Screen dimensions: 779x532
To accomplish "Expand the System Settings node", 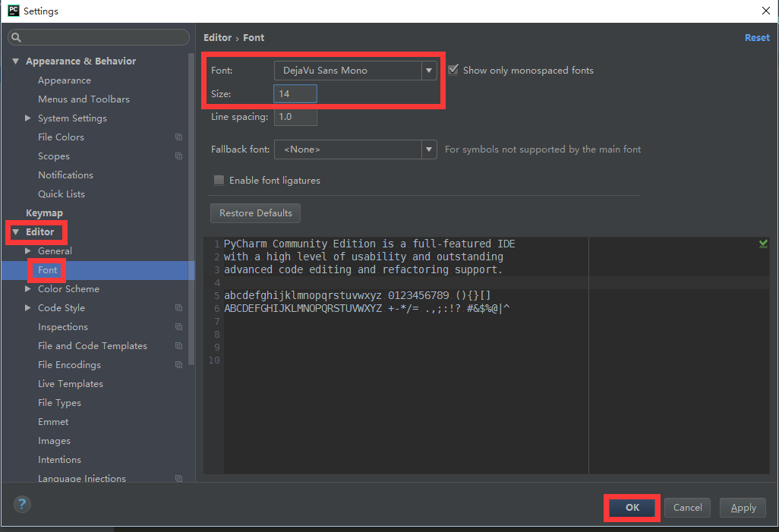I will (x=29, y=118).
